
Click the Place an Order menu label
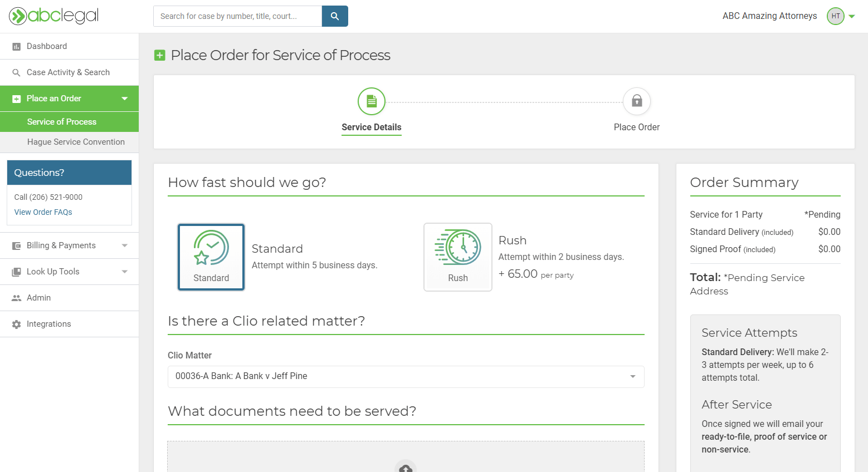[x=54, y=99]
